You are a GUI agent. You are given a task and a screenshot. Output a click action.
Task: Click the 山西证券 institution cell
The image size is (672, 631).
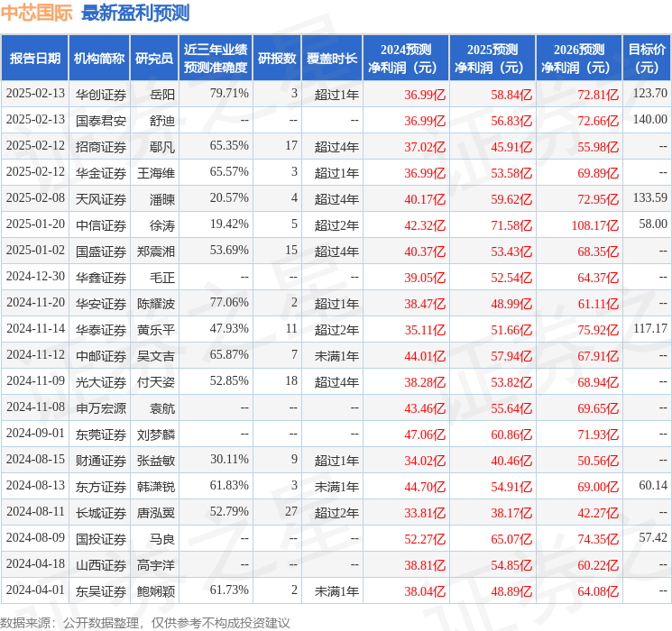(x=101, y=565)
